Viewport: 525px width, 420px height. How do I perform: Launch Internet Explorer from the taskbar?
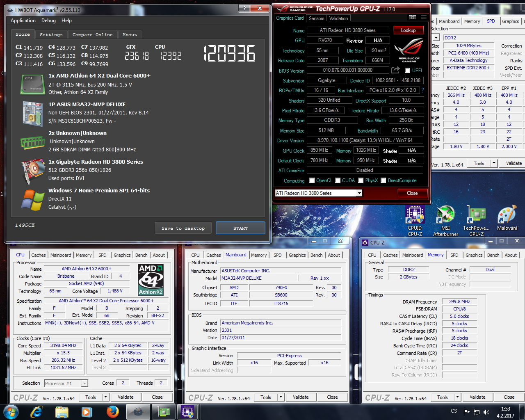click(x=37, y=412)
